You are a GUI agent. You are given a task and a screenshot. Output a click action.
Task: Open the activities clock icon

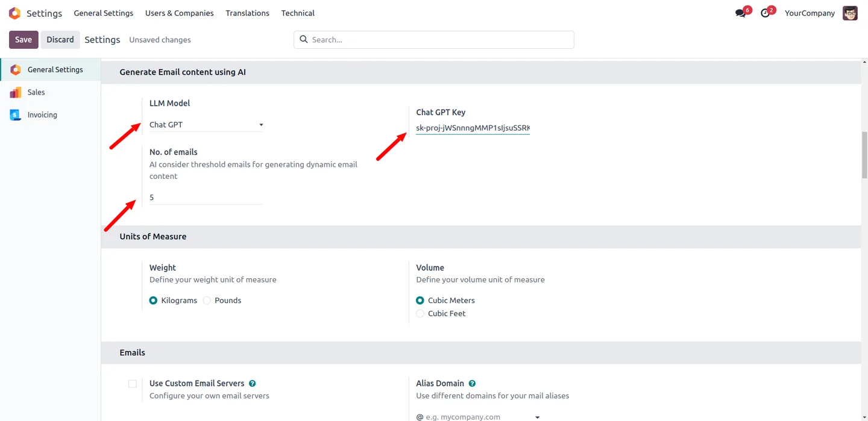click(x=766, y=13)
